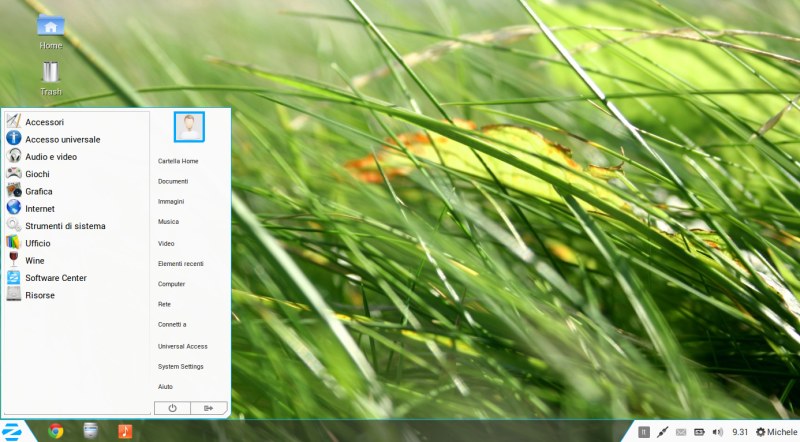Viewport: 800px width, 442px height.
Task: Open System Settings entry
Action: 181,366
